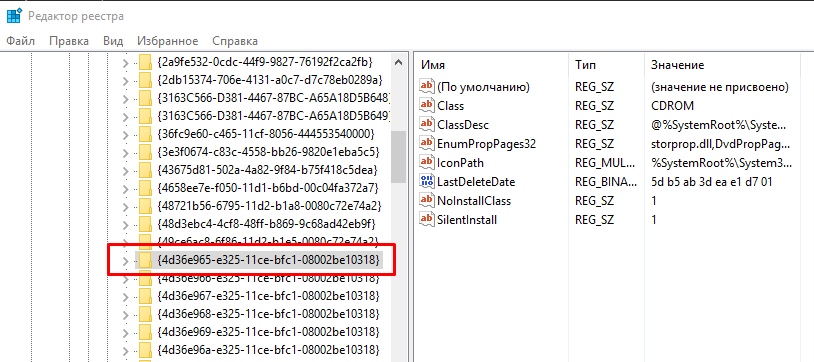
Task: Select the EnumPropPages32 value name
Action: click(486, 144)
